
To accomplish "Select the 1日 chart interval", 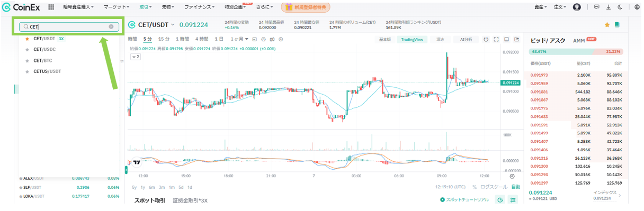I will [219, 39].
